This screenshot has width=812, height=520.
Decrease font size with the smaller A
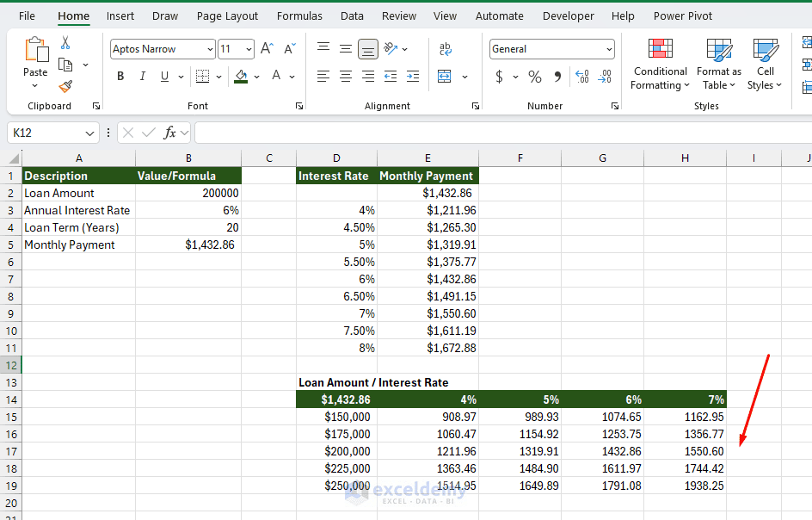tap(290, 49)
